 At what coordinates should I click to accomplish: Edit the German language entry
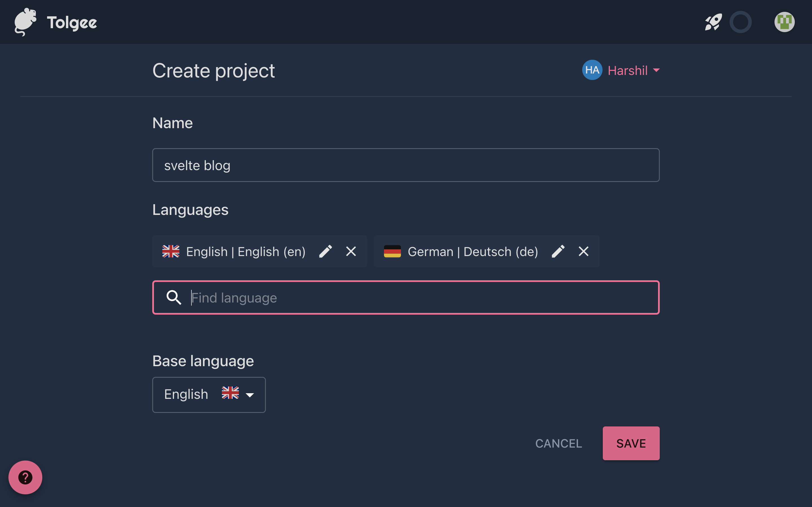558,252
